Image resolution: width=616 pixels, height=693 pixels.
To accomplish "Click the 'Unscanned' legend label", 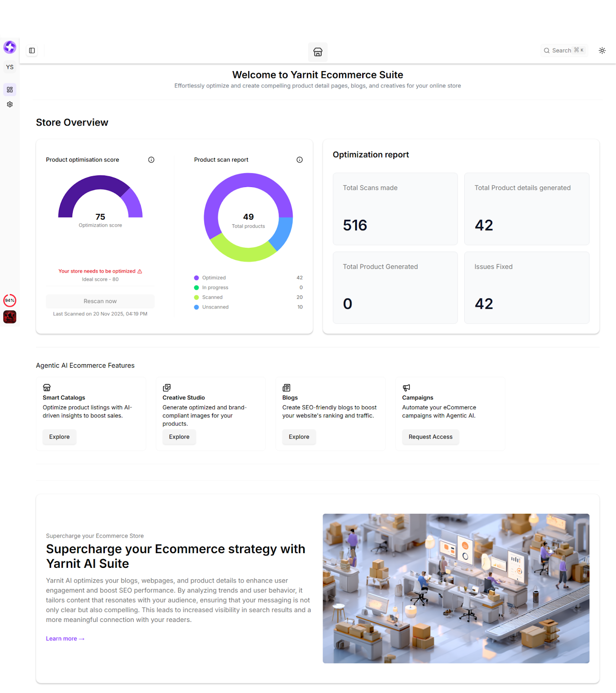I will click(x=215, y=307).
